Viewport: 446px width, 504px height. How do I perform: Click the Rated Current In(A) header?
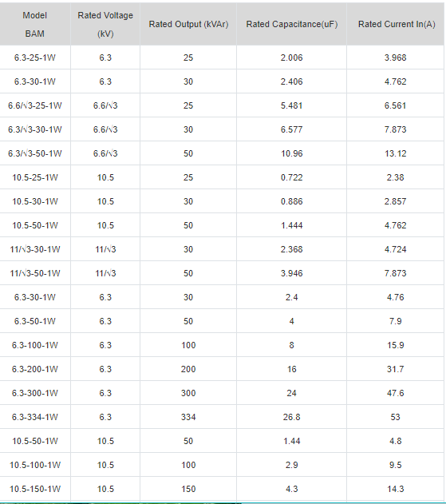tap(397, 25)
